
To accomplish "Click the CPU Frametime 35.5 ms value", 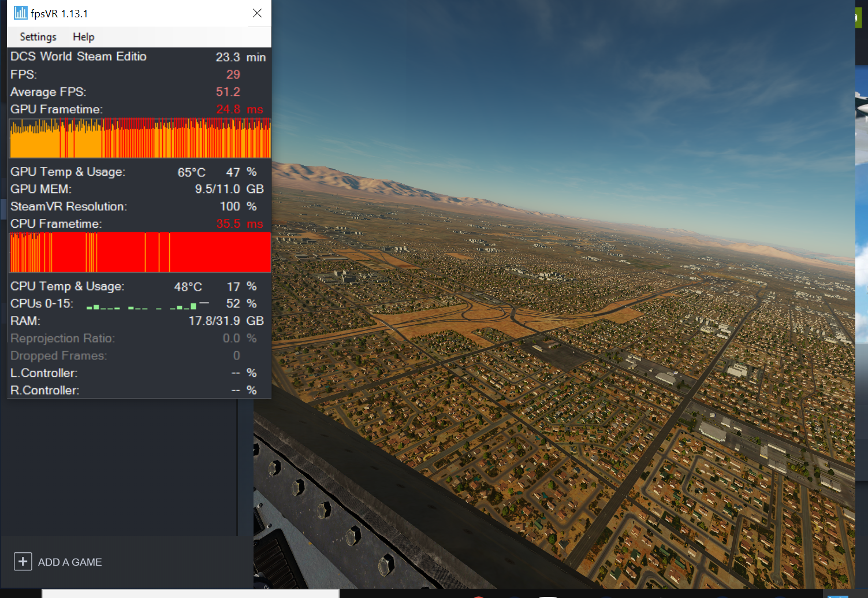I will [x=240, y=224].
